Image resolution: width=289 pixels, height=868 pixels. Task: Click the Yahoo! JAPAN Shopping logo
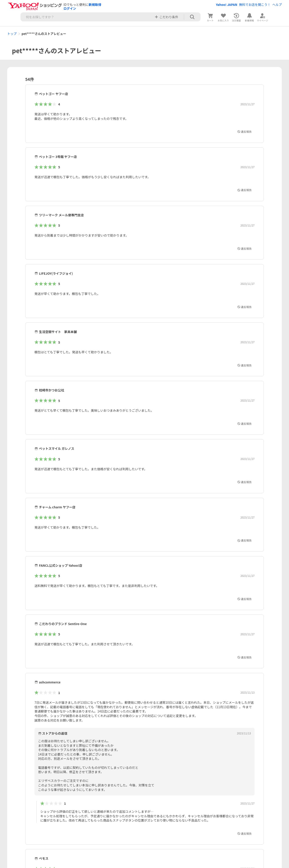[35, 6]
